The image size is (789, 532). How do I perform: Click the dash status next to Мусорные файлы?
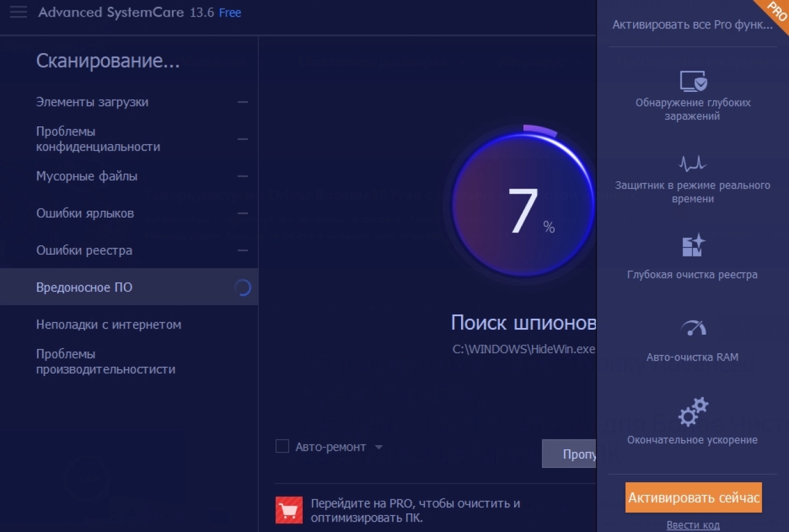(243, 176)
